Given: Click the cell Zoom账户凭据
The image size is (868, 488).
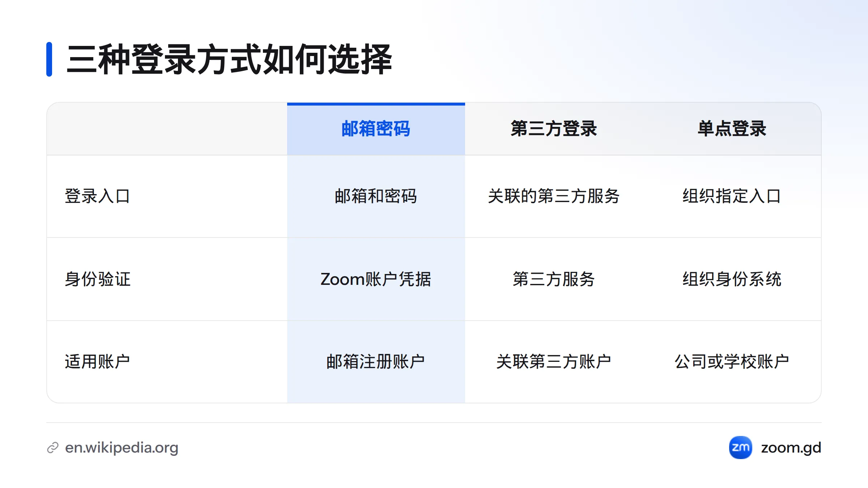Looking at the screenshot, I should tap(376, 279).
